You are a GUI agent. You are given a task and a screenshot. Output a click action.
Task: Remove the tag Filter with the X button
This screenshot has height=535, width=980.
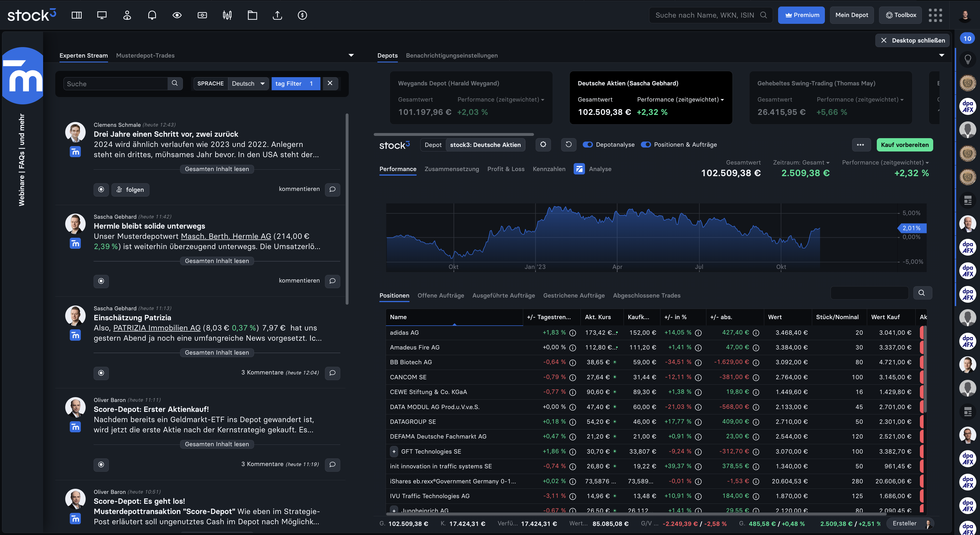(330, 83)
